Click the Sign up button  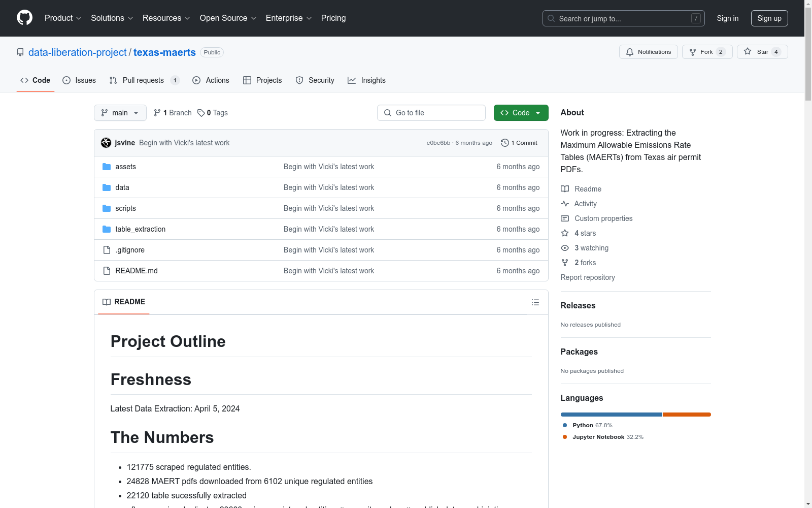[769, 18]
